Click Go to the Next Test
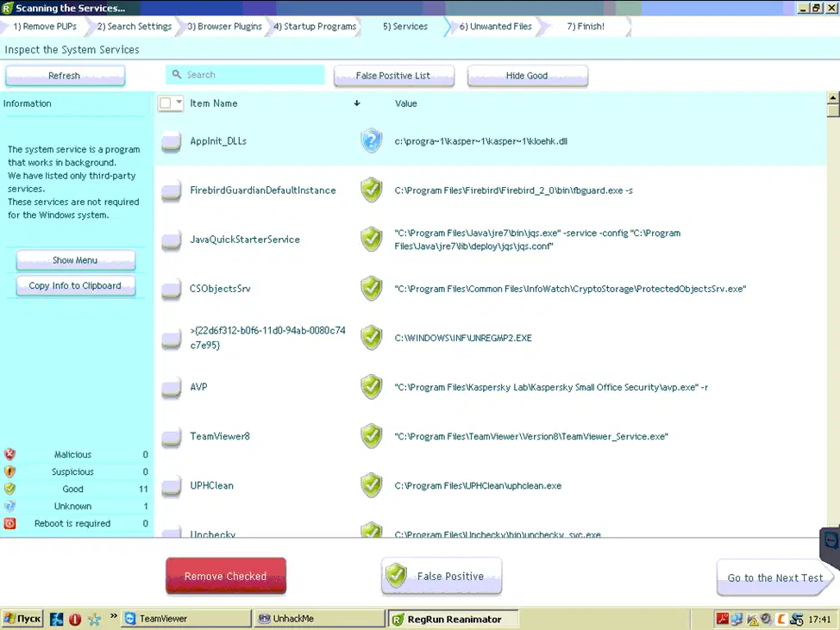840x630 pixels. (x=774, y=577)
